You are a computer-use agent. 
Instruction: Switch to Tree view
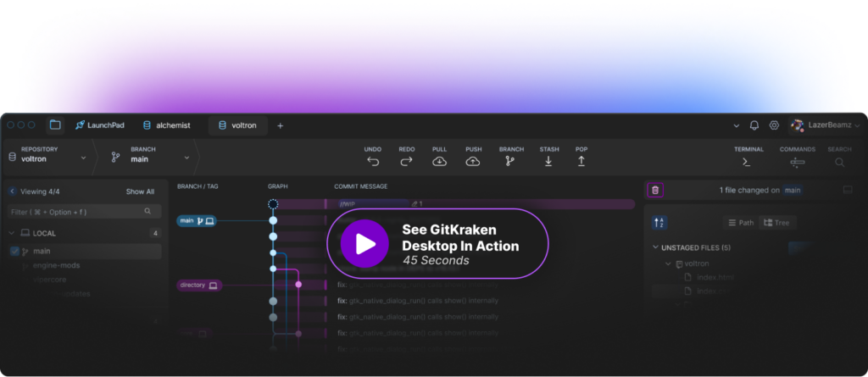pyautogui.click(x=776, y=223)
